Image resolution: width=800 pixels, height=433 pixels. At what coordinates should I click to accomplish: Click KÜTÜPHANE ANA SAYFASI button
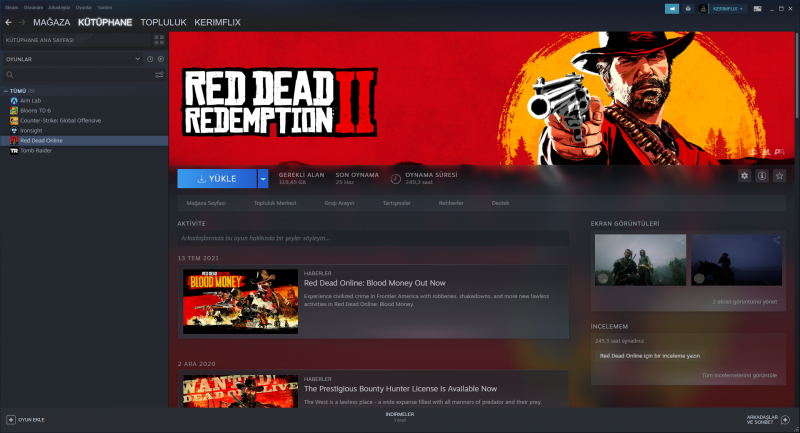tap(76, 40)
